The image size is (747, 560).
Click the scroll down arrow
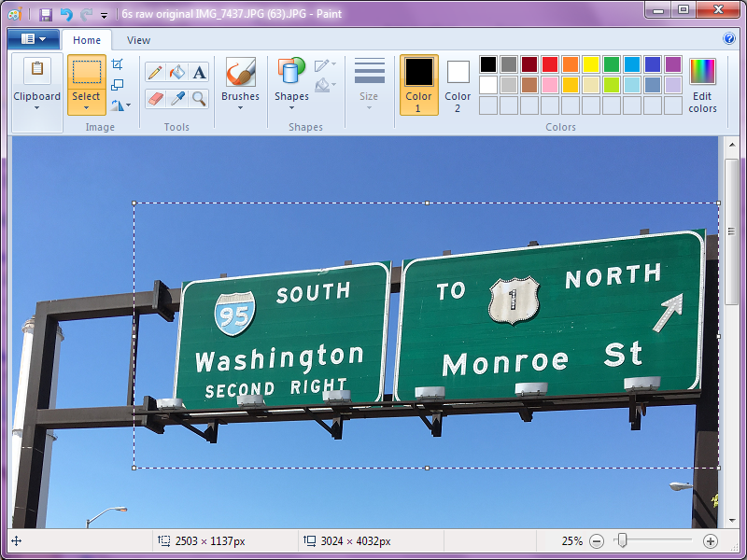click(732, 521)
